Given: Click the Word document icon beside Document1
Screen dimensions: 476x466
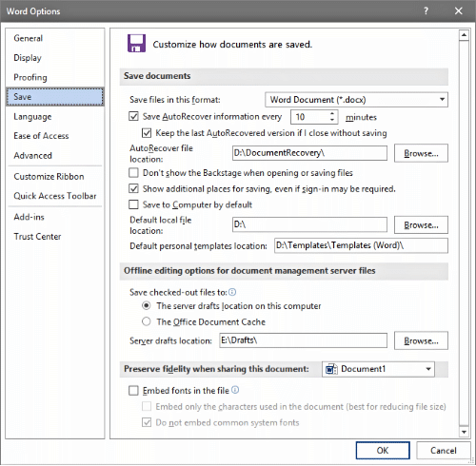Looking at the screenshot, I should coord(331,369).
